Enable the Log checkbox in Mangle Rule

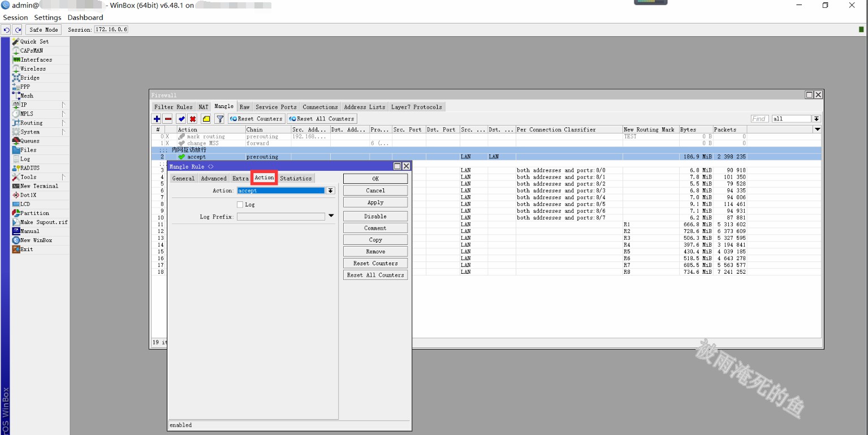[x=240, y=205]
